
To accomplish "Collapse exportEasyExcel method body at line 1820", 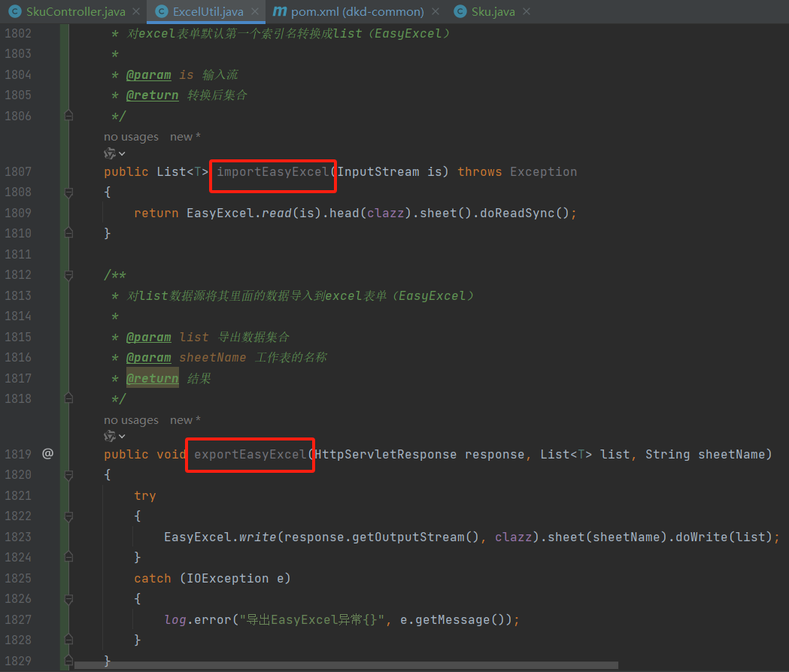I will pos(69,475).
